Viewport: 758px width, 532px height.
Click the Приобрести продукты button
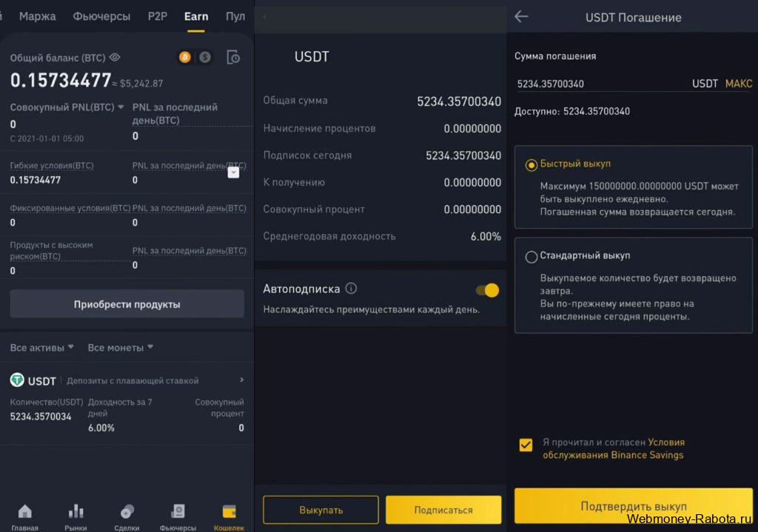pos(127,304)
